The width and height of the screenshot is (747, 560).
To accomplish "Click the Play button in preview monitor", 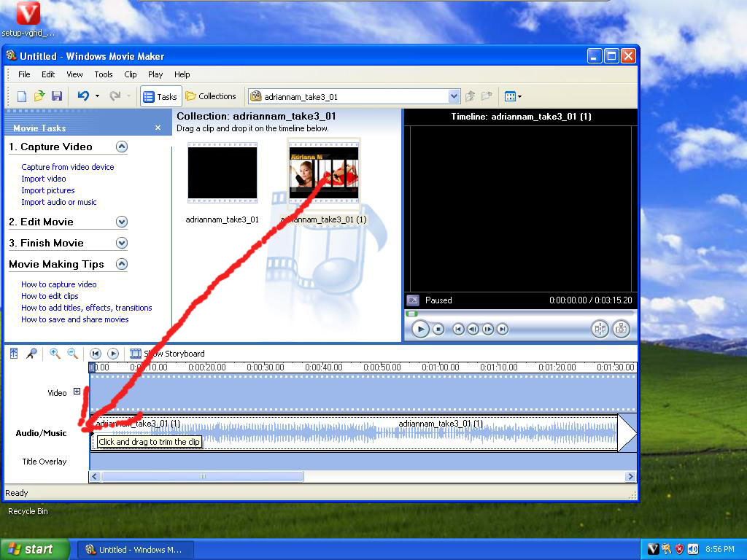I will (420, 329).
